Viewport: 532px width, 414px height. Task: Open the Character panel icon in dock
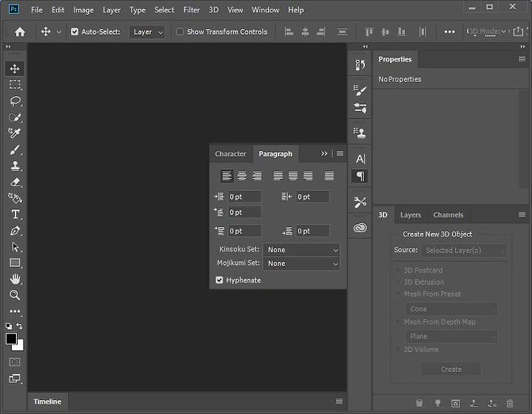(360, 159)
